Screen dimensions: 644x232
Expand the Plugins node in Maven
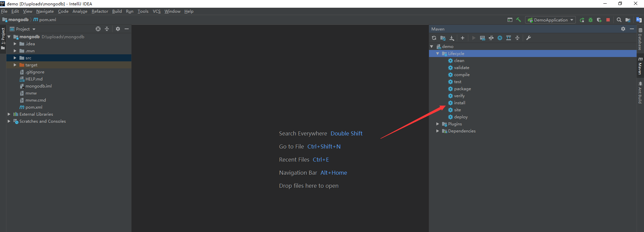coord(438,124)
